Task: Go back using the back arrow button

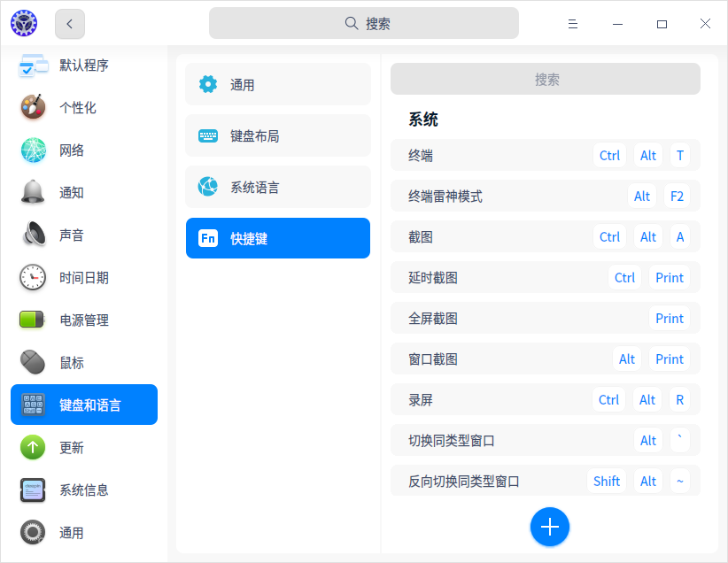Action: 70,24
